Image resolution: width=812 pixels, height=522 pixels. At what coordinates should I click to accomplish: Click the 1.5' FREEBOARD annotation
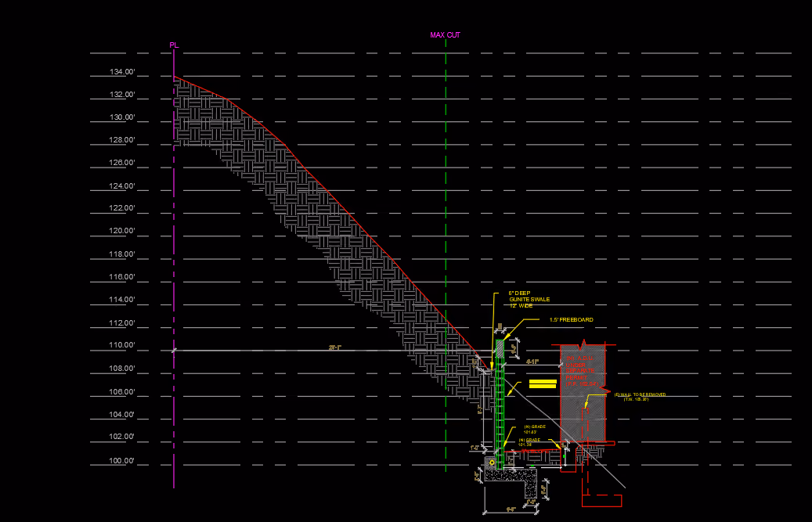pyautogui.click(x=571, y=320)
